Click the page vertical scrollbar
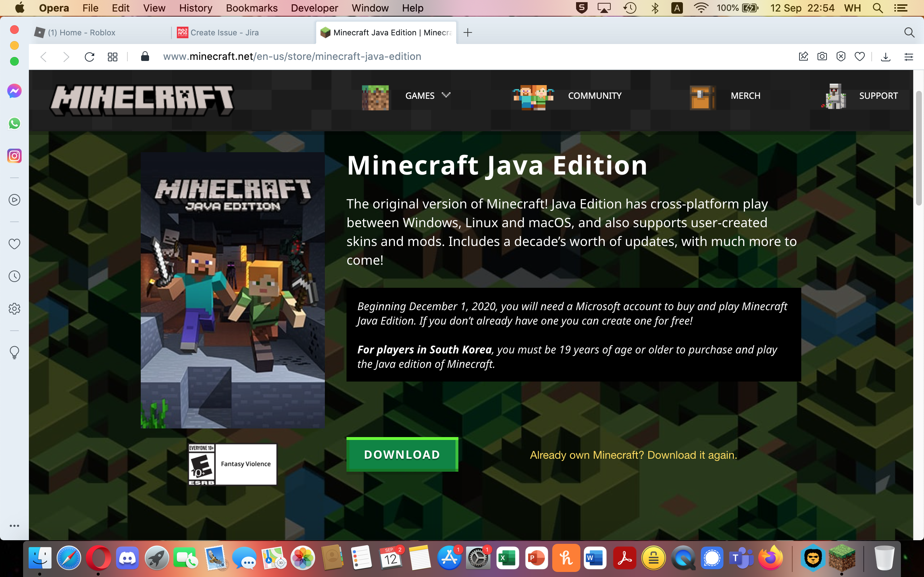This screenshot has height=577, width=924. point(919,149)
